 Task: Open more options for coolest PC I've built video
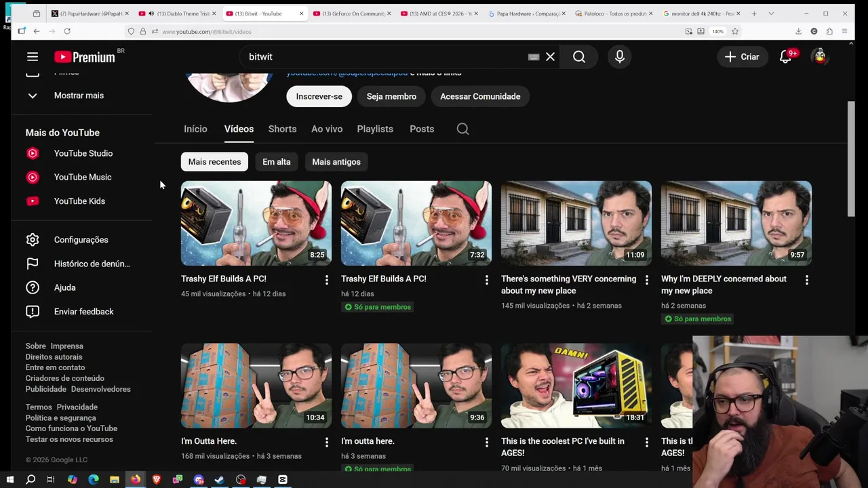pyautogui.click(x=646, y=443)
